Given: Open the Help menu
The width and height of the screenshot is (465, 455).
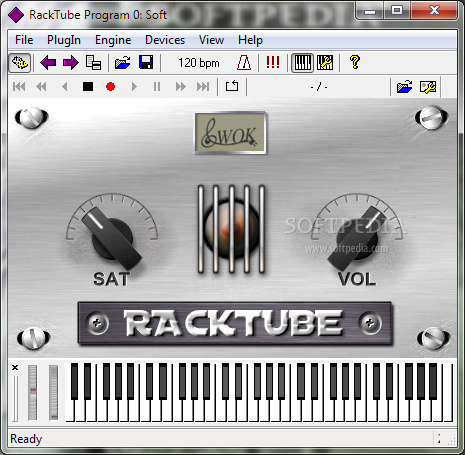Looking at the screenshot, I should click(x=250, y=40).
